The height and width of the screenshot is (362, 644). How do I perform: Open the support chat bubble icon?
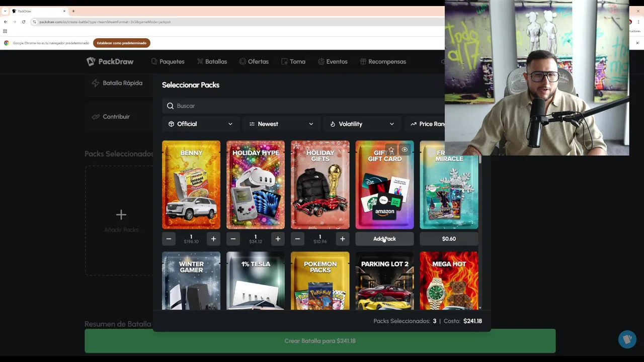click(627, 339)
